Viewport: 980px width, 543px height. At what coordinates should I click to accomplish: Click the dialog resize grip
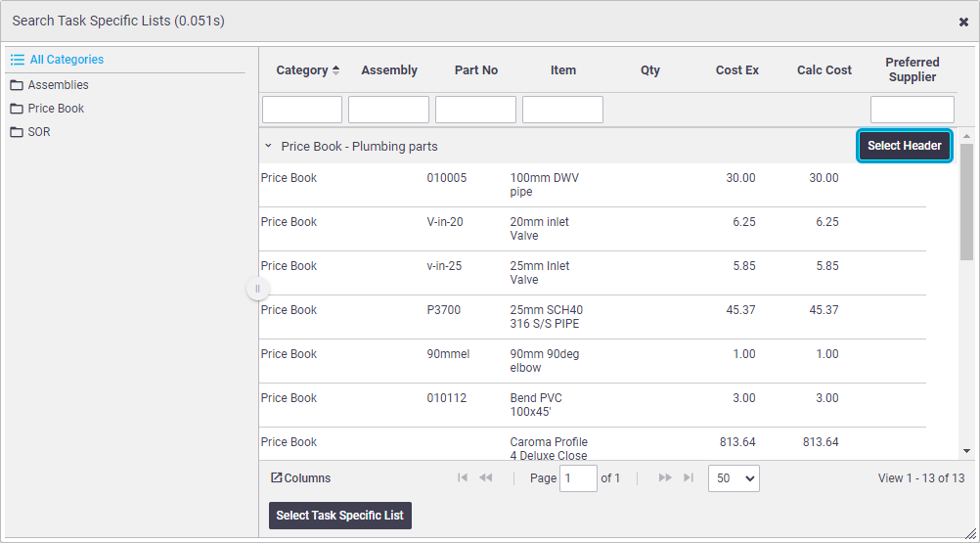tap(970, 533)
